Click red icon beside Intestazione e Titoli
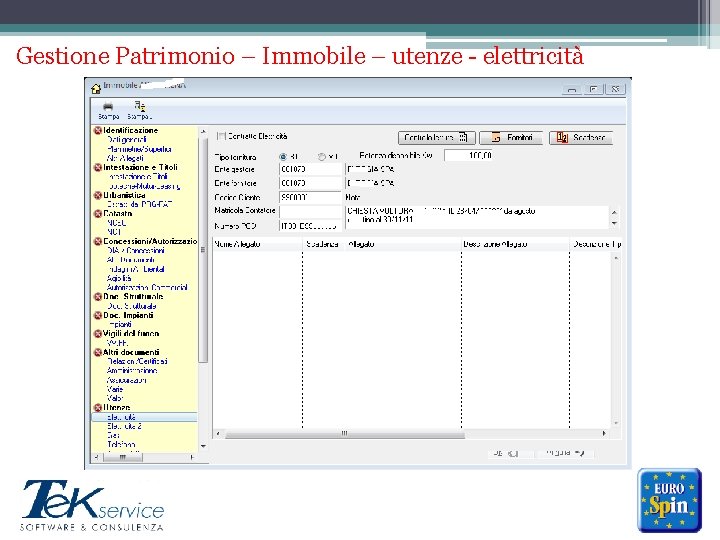720x540 pixels. (98, 167)
